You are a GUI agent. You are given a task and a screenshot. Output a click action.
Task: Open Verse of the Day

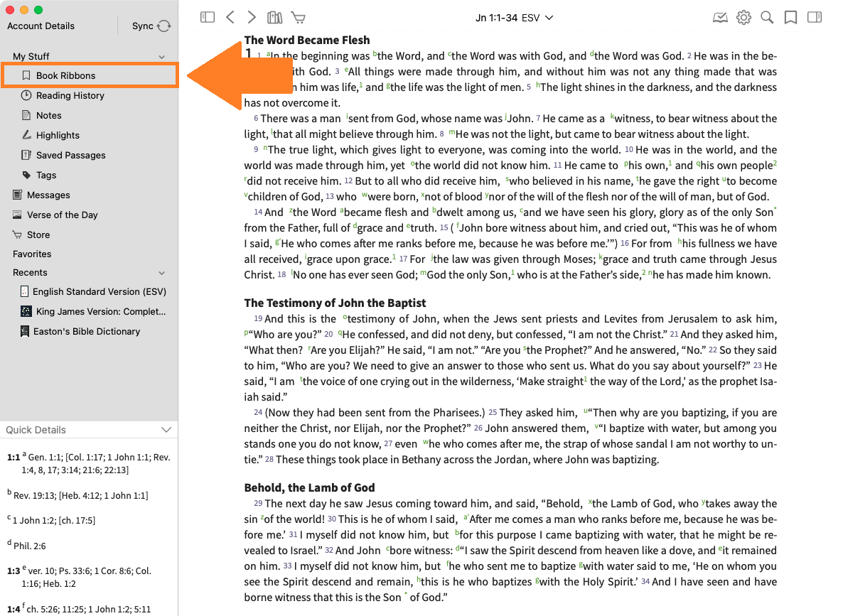pyautogui.click(x=62, y=215)
